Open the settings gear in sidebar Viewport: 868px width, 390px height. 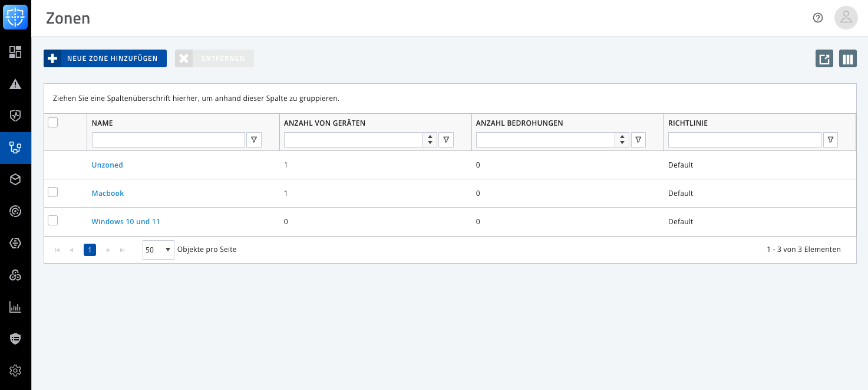pos(15,371)
